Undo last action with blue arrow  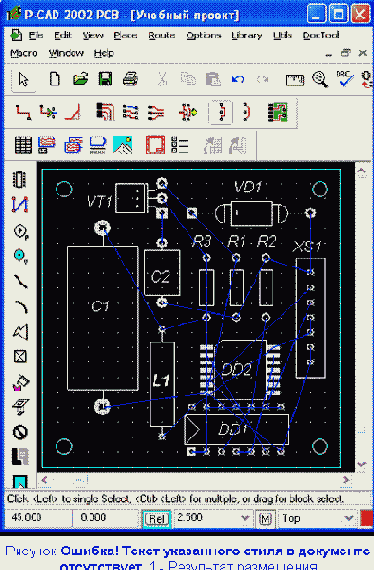pyautogui.click(x=238, y=79)
